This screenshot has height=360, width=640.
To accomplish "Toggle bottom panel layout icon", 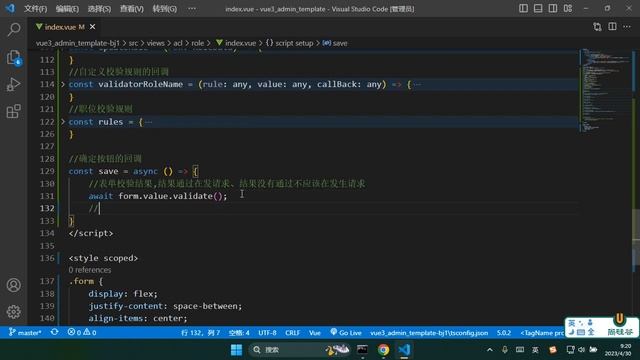I will [x=538, y=8].
